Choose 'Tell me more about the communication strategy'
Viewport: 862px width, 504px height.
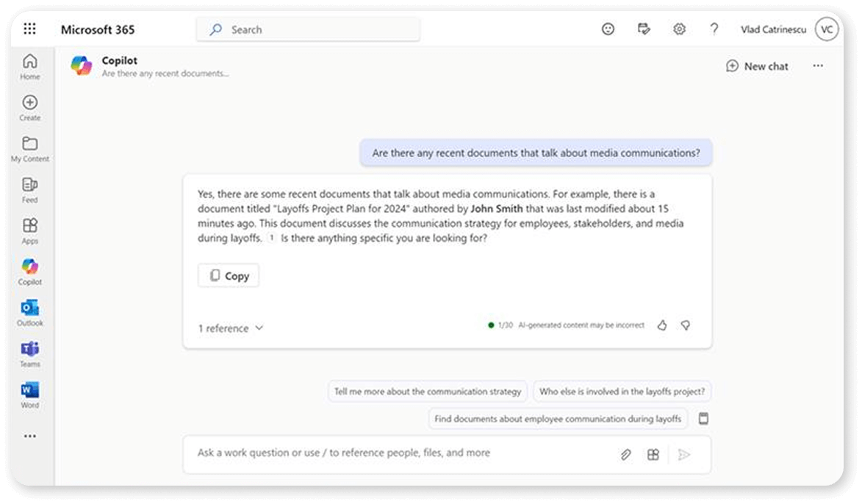[x=428, y=392]
